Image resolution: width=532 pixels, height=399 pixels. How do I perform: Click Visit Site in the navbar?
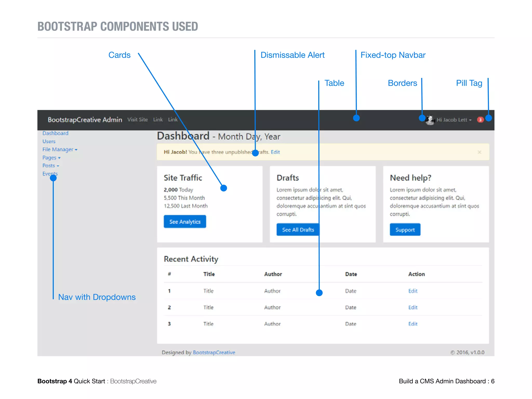click(x=137, y=119)
